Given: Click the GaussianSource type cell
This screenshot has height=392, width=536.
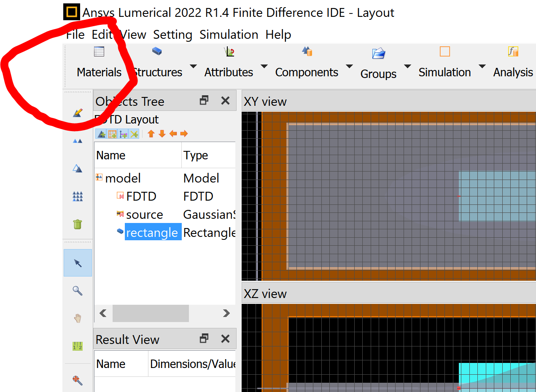Looking at the screenshot, I should tap(209, 215).
